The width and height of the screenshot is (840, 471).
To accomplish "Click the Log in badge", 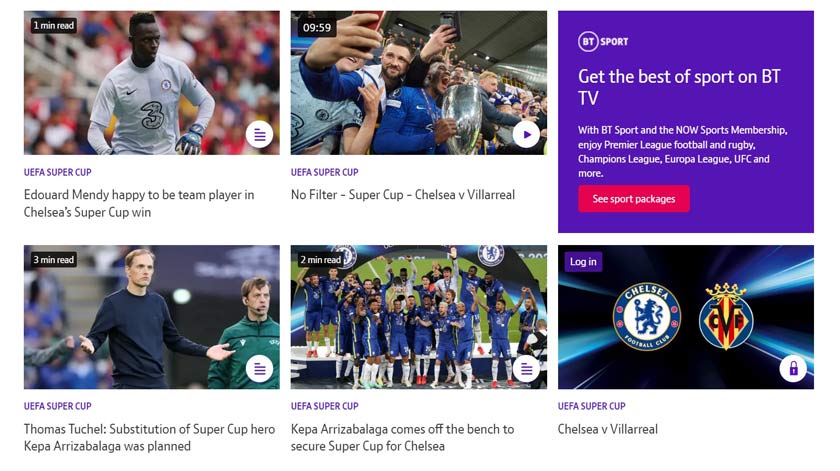I will point(583,262).
